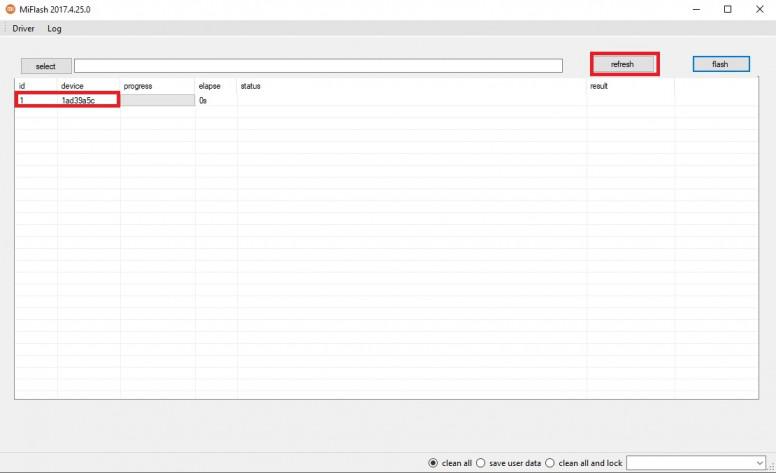Click the refresh button

point(624,64)
